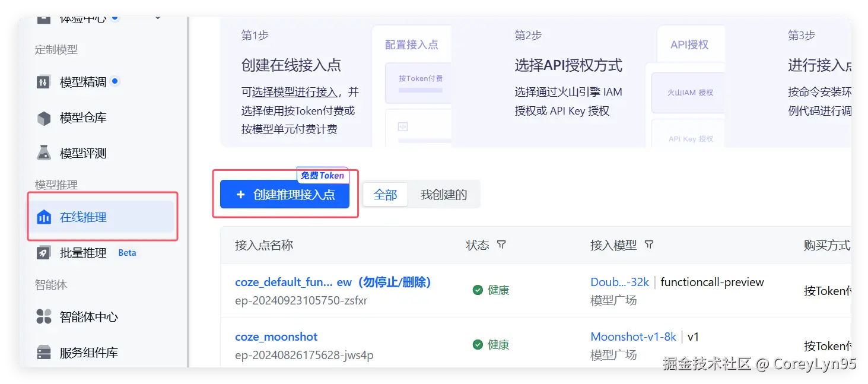Screen dimensions: 868x384
Task: Open the 接入模型 filter dropdown
Action: tap(649, 245)
